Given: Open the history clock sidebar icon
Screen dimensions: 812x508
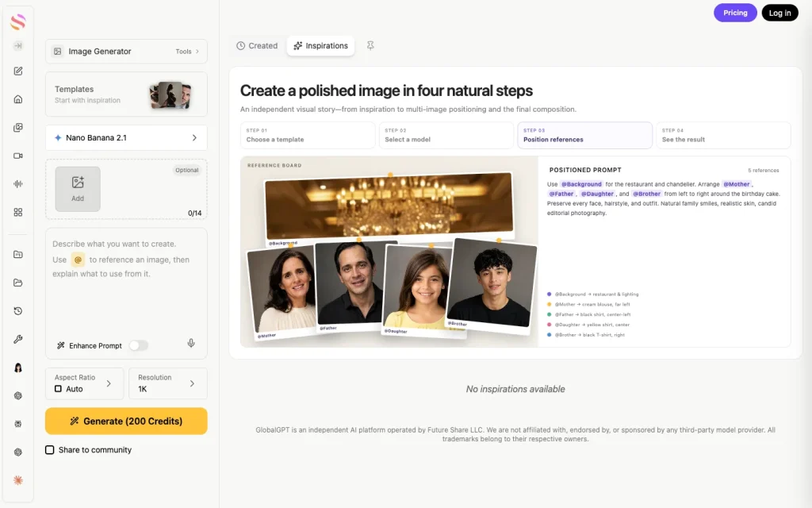Looking at the screenshot, I should point(18,311).
